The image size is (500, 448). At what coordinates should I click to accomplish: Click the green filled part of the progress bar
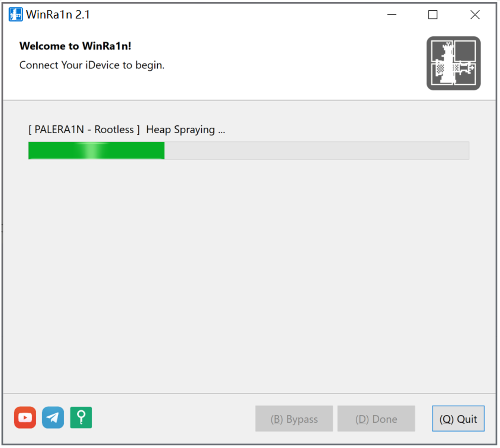96,150
